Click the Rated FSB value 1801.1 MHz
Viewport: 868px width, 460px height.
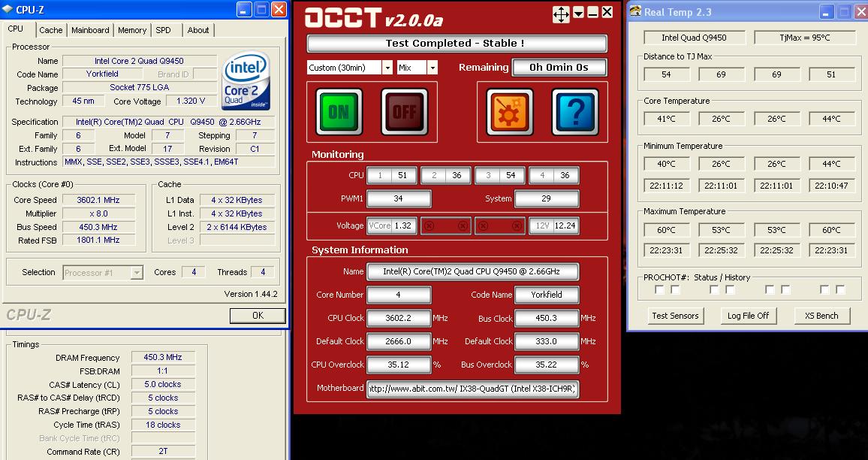coord(98,240)
